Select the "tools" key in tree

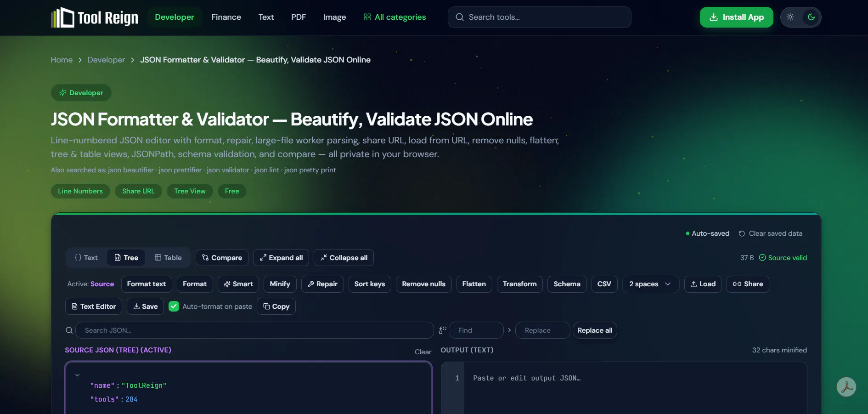[x=104, y=399]
